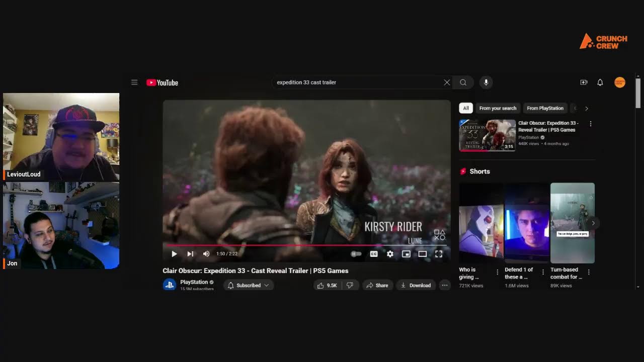Screen dimensions: 644x362
Task: Open options for 'Defend 1 of these' short
Action: (543, 272)
